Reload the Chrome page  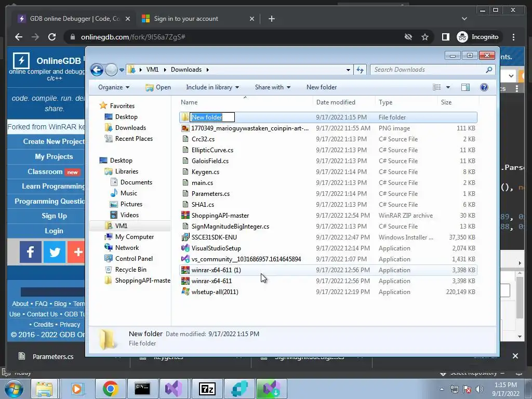[52, 37]
